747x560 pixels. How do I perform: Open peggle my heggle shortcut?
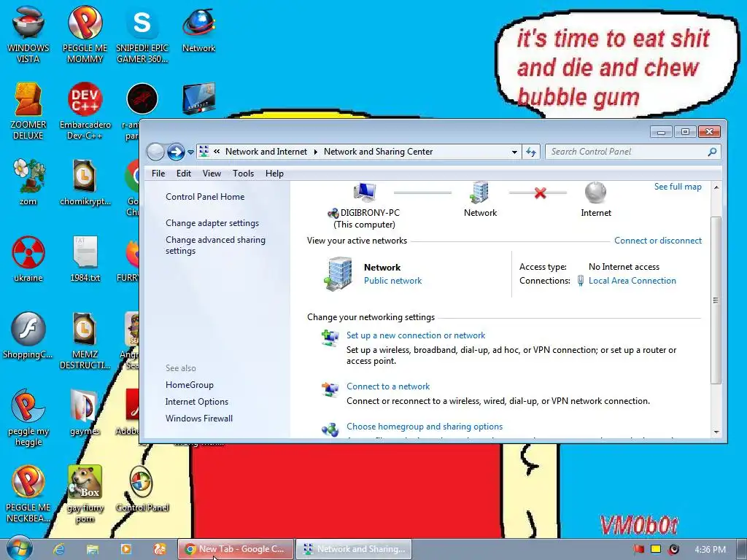pos(28,418)
